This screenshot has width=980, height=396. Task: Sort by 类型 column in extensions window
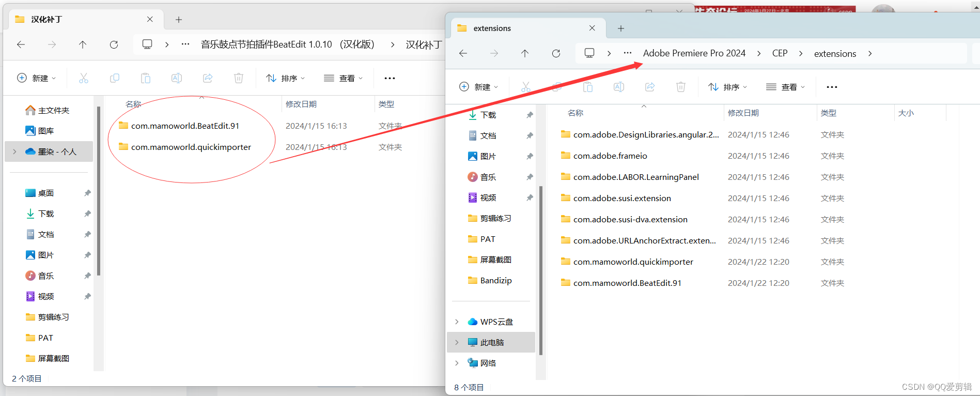click(828, 113)
